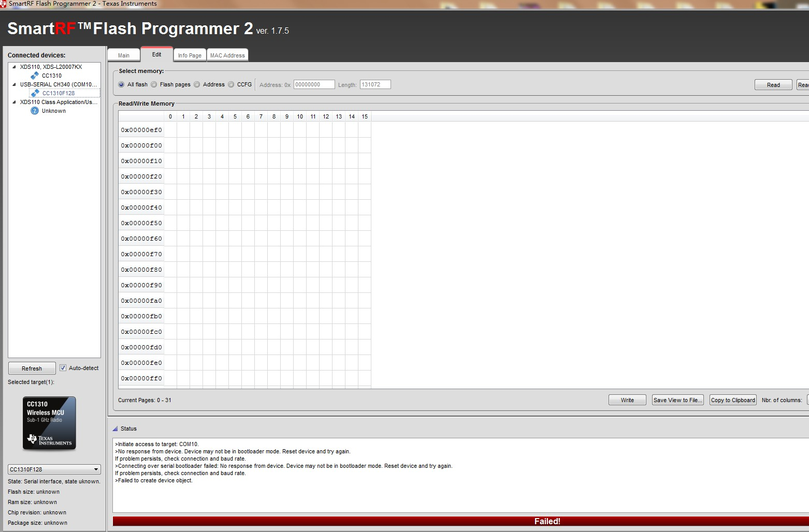This screenshot has width=809, height=532.
Task: Click memory row address 0x00000ff0
Action: (x=141, y=378)
